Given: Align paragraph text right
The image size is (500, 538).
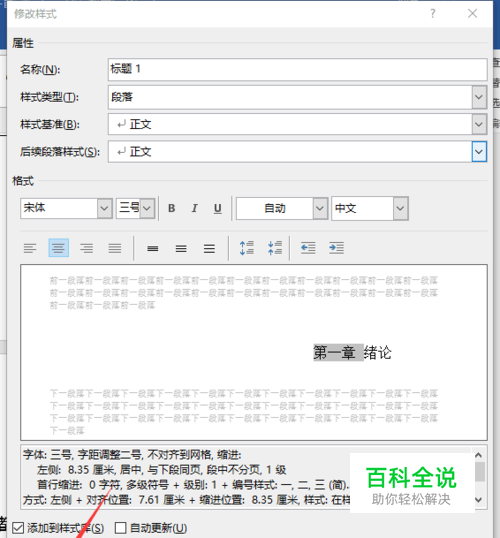Looking at the screenshot, I should point(86,248).
